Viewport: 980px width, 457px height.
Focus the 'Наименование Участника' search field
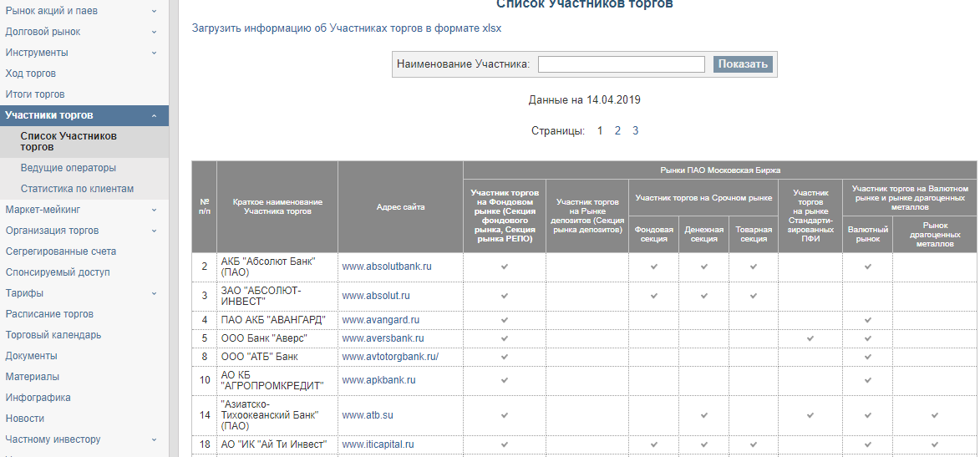coord(622,64)
